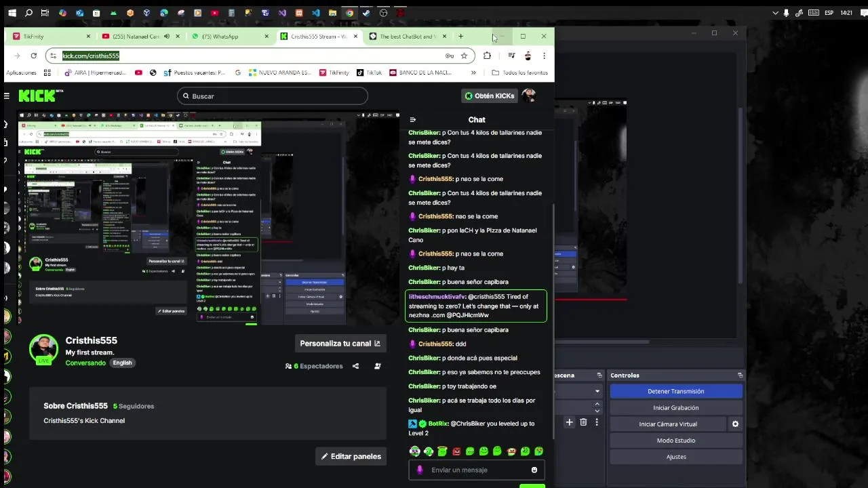Viewport: 868px width, 488px height.
Task: Click Iniciar Grabación in OBS
Action: pos(676,407)
